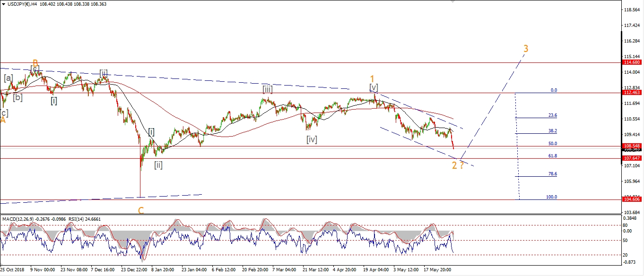Click the gray [iii] wave label
Screen dimensions: 644x276
[x=267, y=89]
